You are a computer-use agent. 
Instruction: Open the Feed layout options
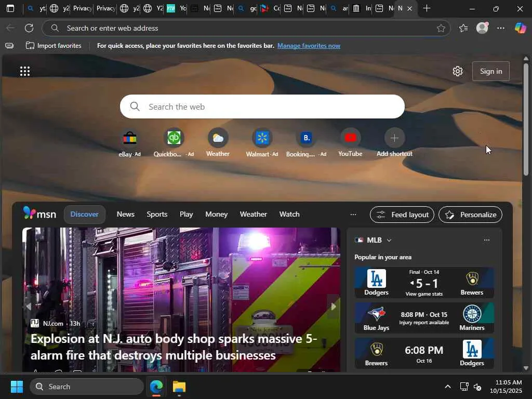[x=402, y=215]
